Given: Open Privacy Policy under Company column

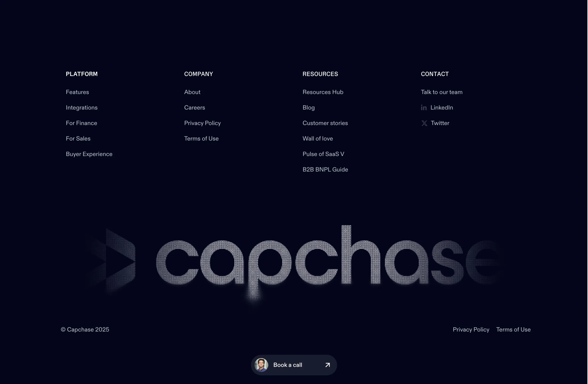Looking at the screenshot, I should 202,123.
